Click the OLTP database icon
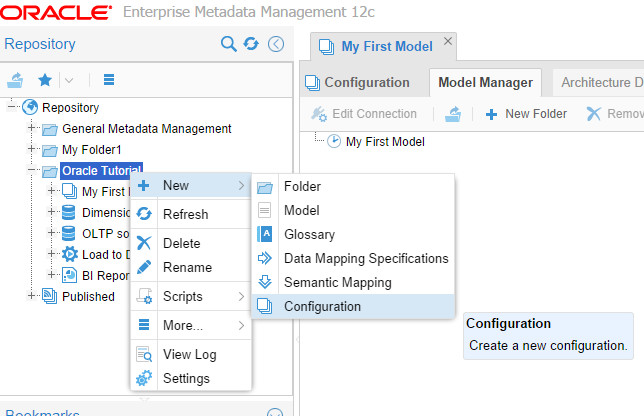Viewport: 644px width, 416px height. [x=69, y=233]
